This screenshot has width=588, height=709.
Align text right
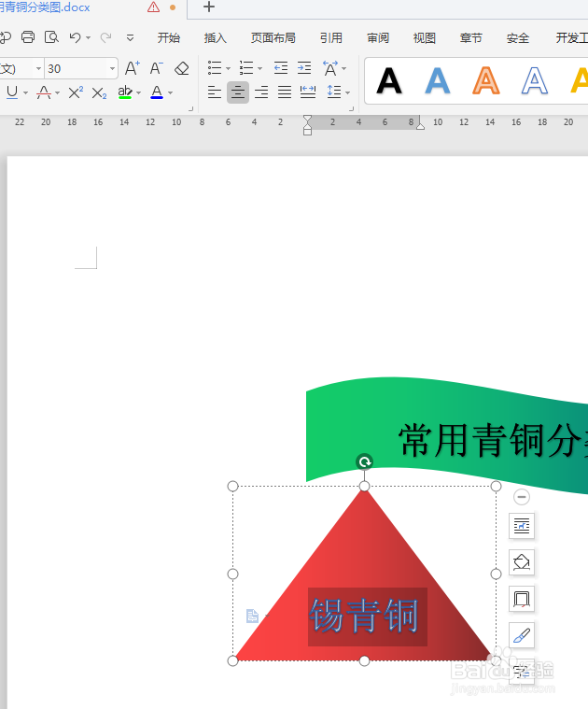(x=261, y=92)
